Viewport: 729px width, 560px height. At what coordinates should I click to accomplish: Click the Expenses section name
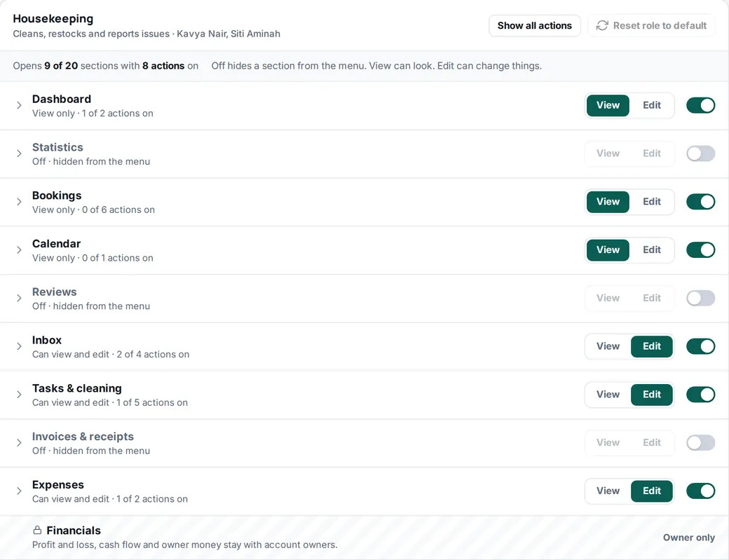58,485
